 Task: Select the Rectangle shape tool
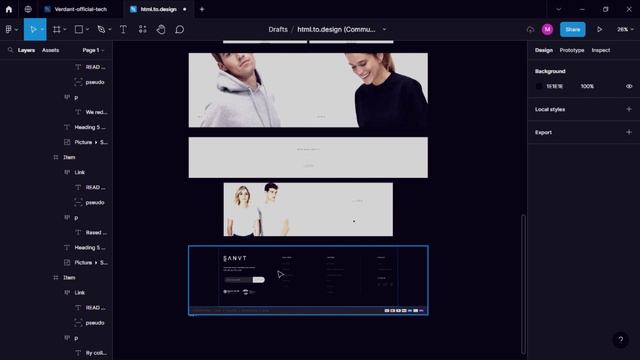pos(79,29)
